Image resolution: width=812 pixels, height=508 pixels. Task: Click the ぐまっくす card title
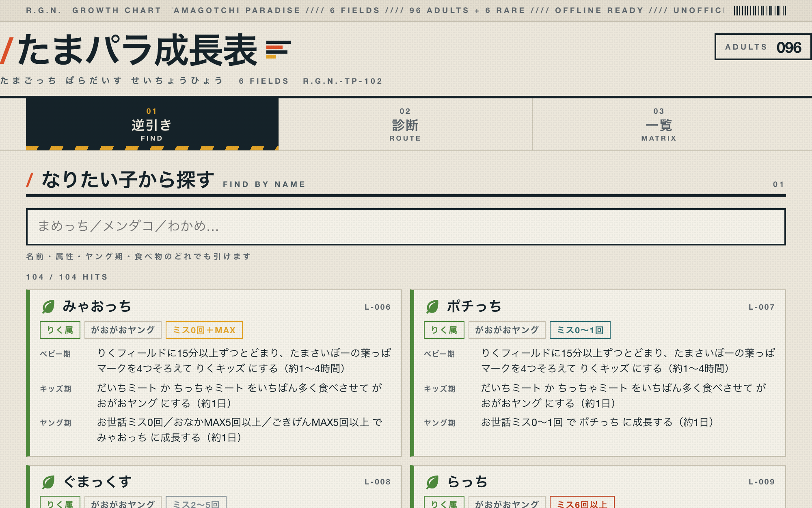(x=97, y=482)
